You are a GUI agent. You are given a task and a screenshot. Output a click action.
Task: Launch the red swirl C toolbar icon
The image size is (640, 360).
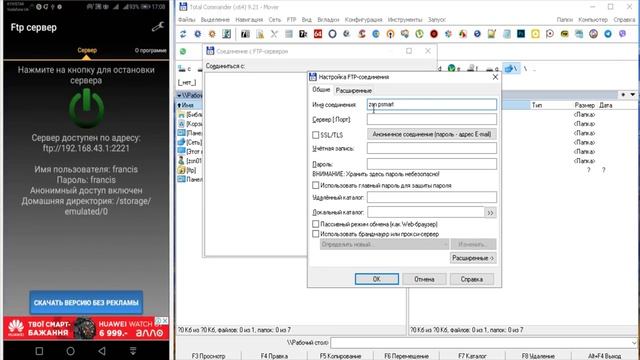362,34
